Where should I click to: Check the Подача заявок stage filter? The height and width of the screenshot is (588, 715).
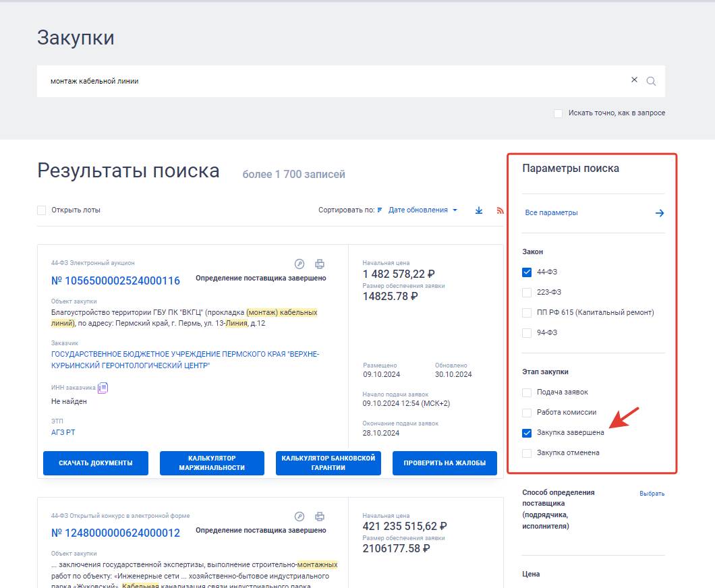pyautogui.click(x=526, y=392)
